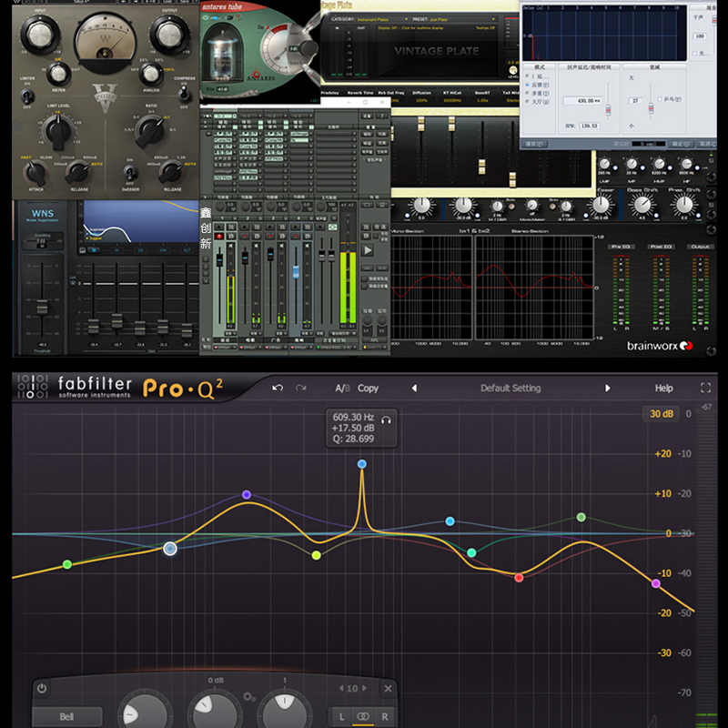Select the purple EQ band node
This screenshot has height=728, width=728.
[x=247, y=494]
